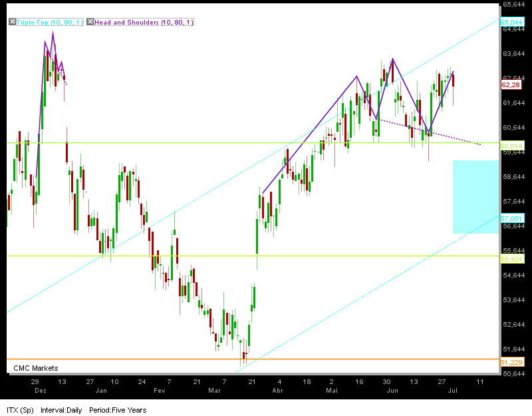The height and width of the screenshot is (416, 532).
Task: Click the Jun month label on time axis
Action: coord(392,391)
